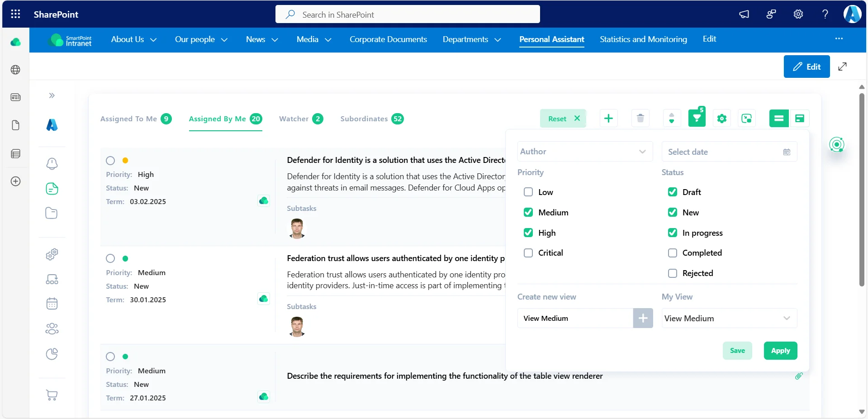
Task: Uncheck the In progress status checkbox
Action: (x=673, y=233)
